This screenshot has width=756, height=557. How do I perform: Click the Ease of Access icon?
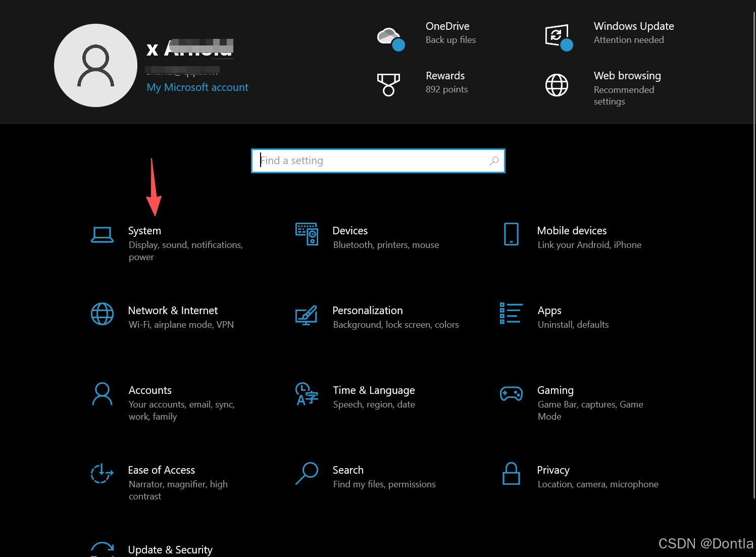tap(102, 473)
